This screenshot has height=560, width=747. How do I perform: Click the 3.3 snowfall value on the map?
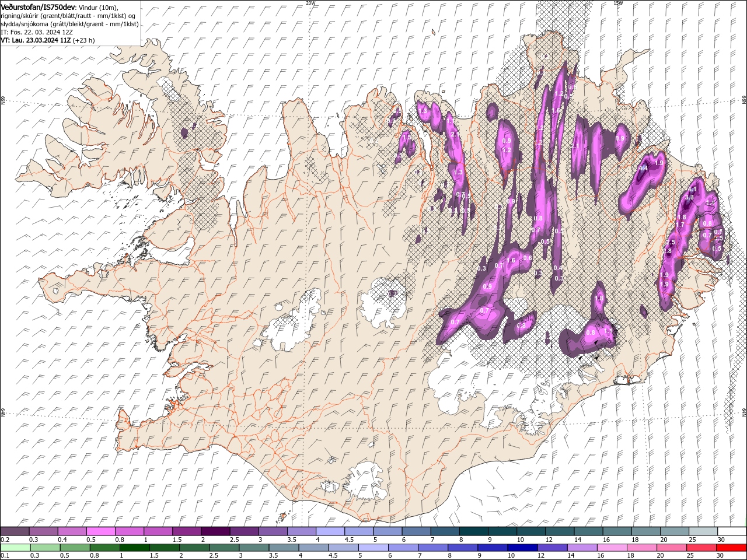(689, 198)
